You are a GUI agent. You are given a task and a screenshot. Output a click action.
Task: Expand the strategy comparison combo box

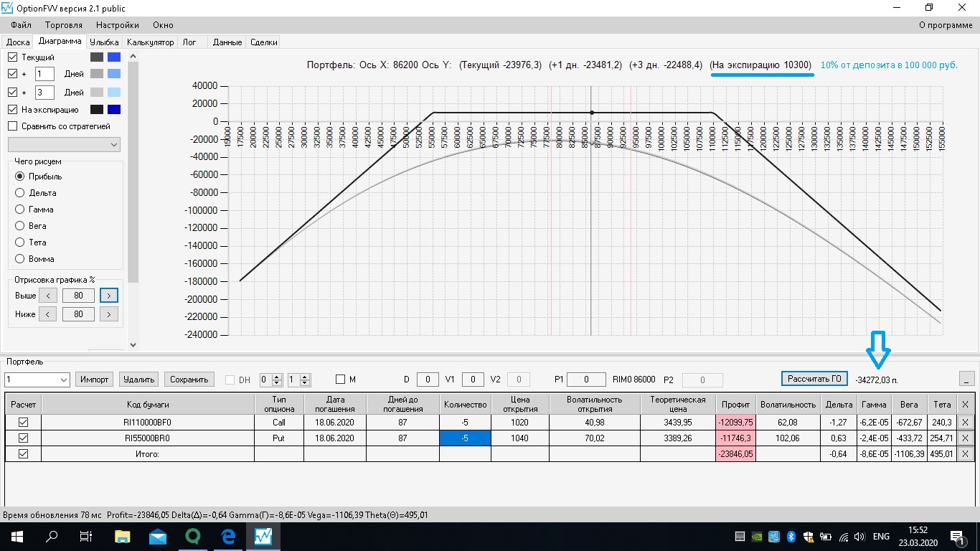click(x=115, y=145)
